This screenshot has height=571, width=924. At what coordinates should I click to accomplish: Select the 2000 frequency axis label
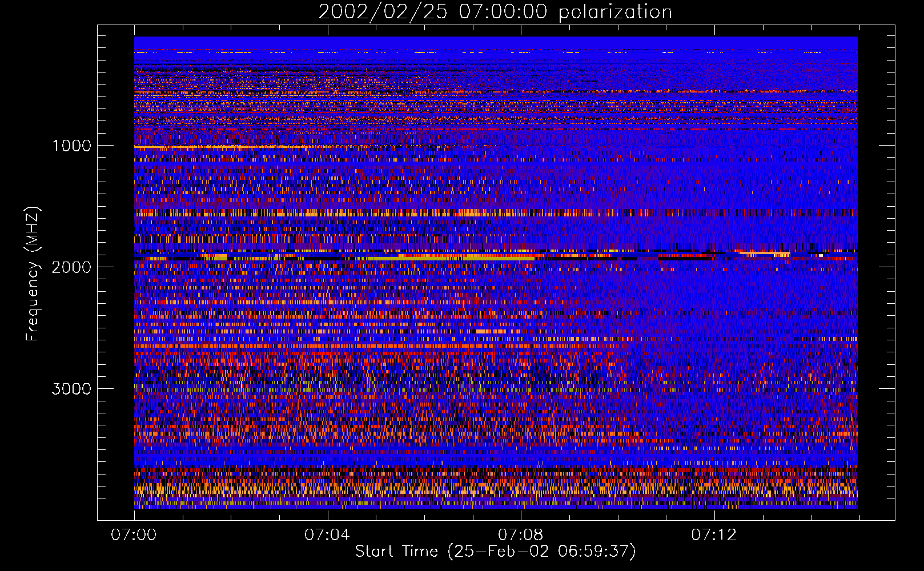[71, 267]
